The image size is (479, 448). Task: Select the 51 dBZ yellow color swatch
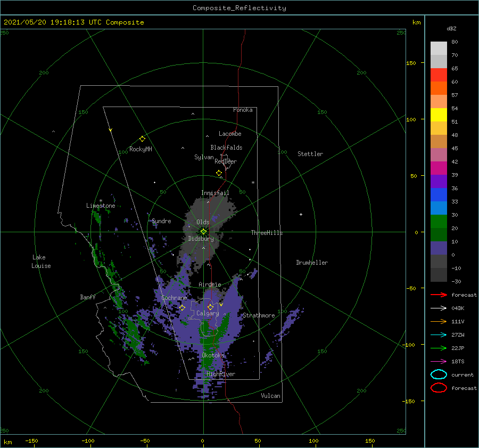[x=439, y=115]
